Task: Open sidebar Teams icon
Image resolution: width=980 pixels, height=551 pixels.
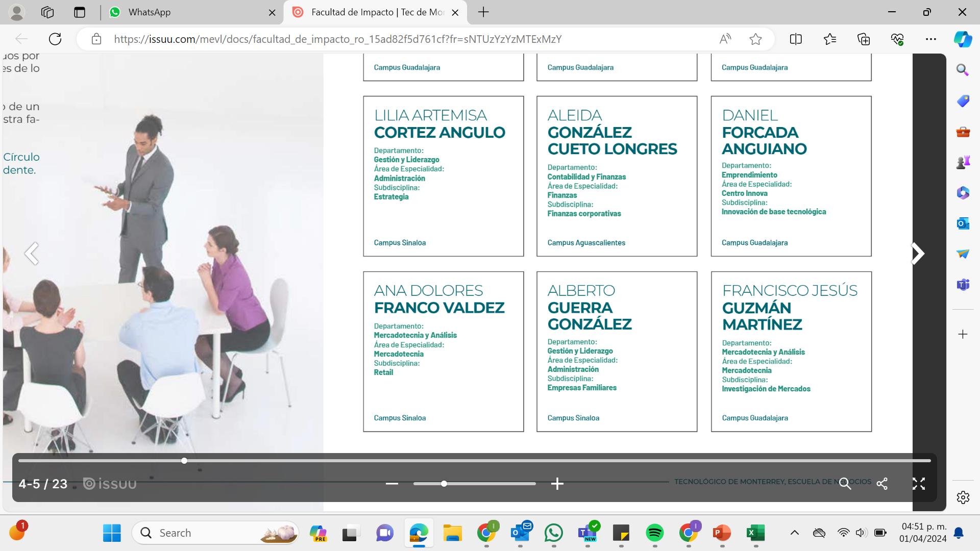Action: [963, 284]
